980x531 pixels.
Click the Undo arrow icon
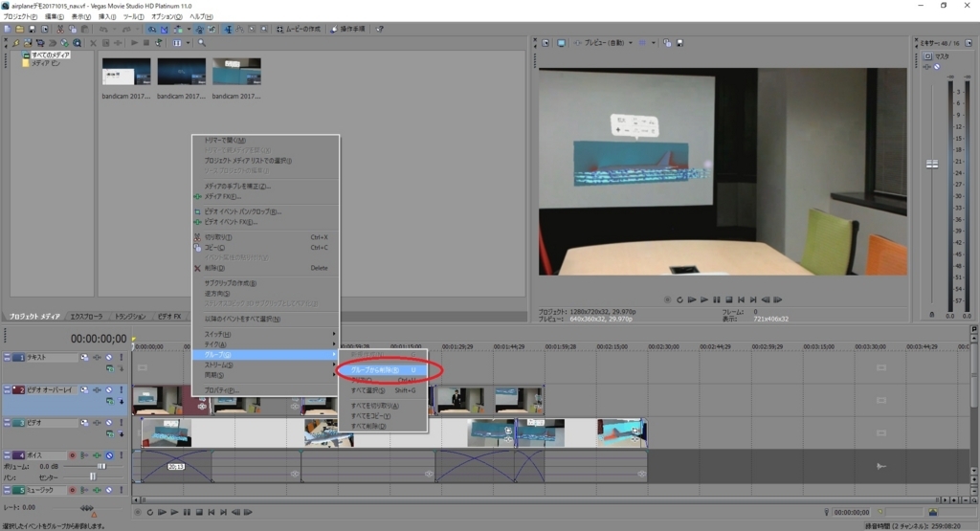click(103, 29)
